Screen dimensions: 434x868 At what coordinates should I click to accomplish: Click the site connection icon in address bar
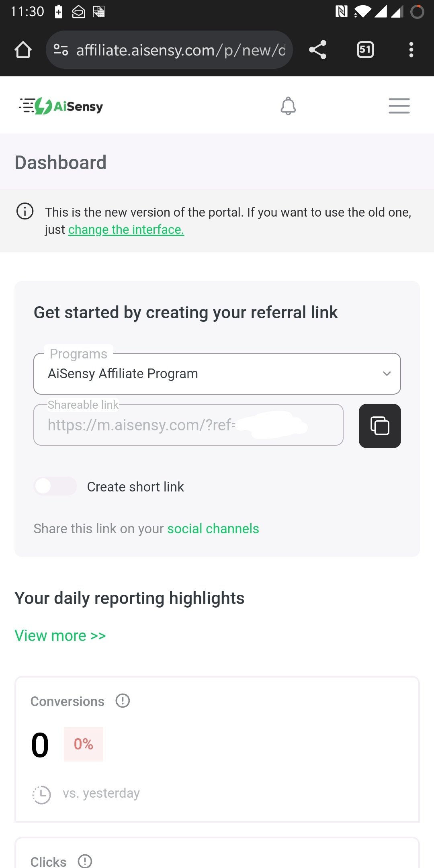[x=59, y=49]
